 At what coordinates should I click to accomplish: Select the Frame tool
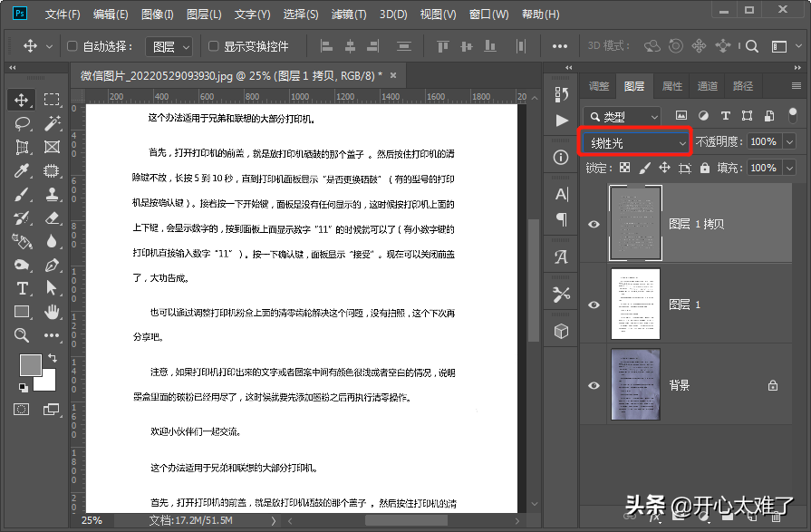point(52,148)
